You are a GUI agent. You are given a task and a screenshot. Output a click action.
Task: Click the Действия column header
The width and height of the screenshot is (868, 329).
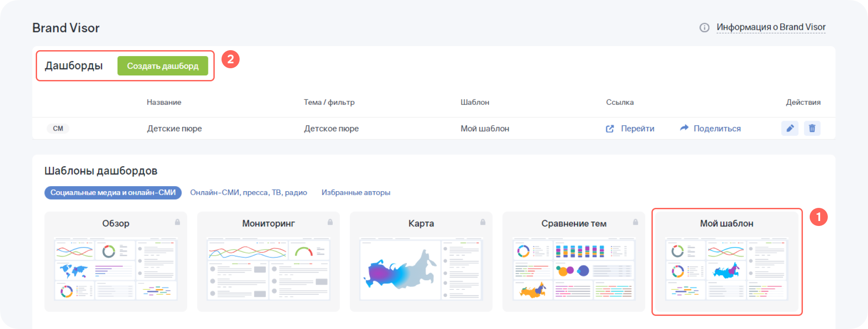(803, 103)
